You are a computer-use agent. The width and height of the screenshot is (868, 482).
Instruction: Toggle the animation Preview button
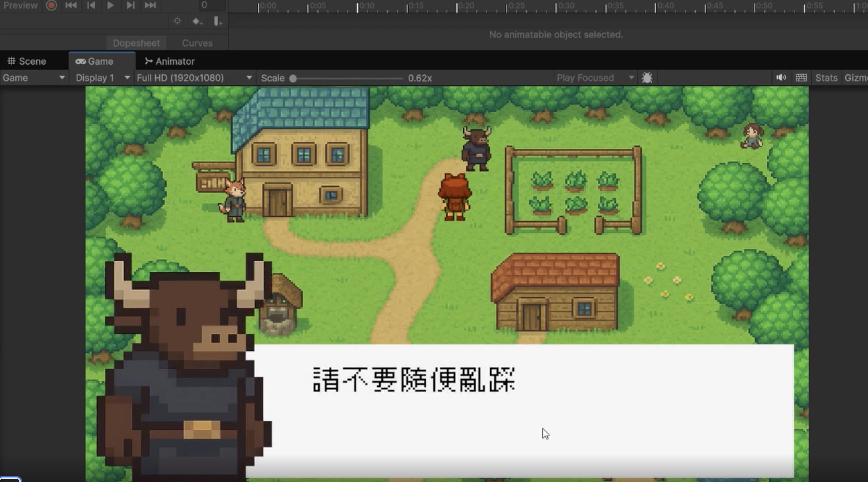(20, 5)
